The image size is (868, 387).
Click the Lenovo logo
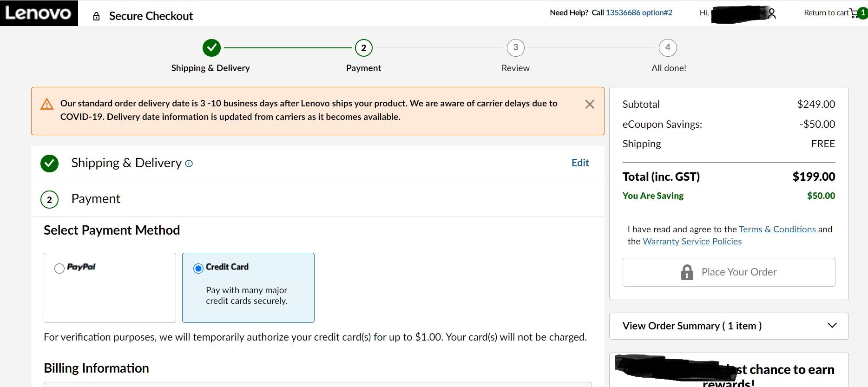point(39,13)
